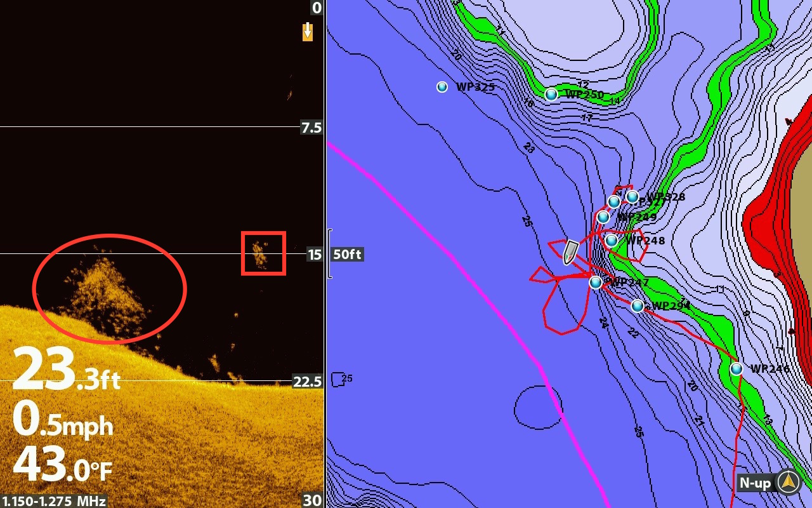Click the small 25 depth box on chart
Image resolution: width=812 pixels, height=508 pixels.
(341, 379)
